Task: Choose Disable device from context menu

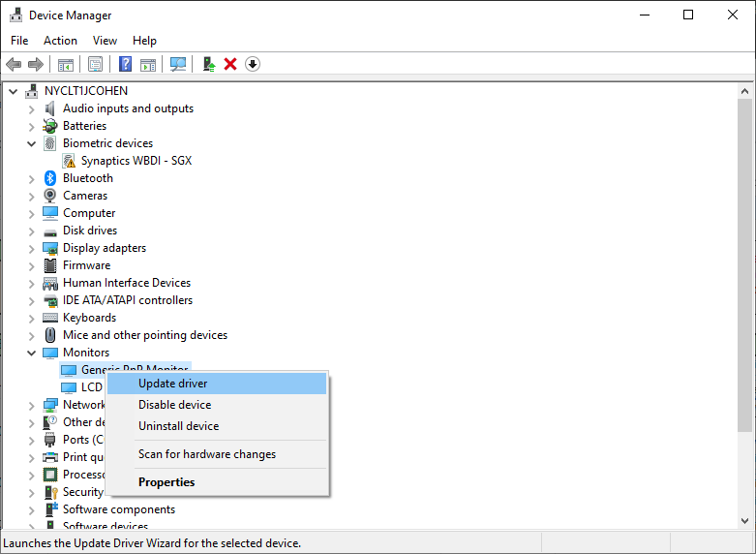Action: pyautogui.click(x=174, y=405)
